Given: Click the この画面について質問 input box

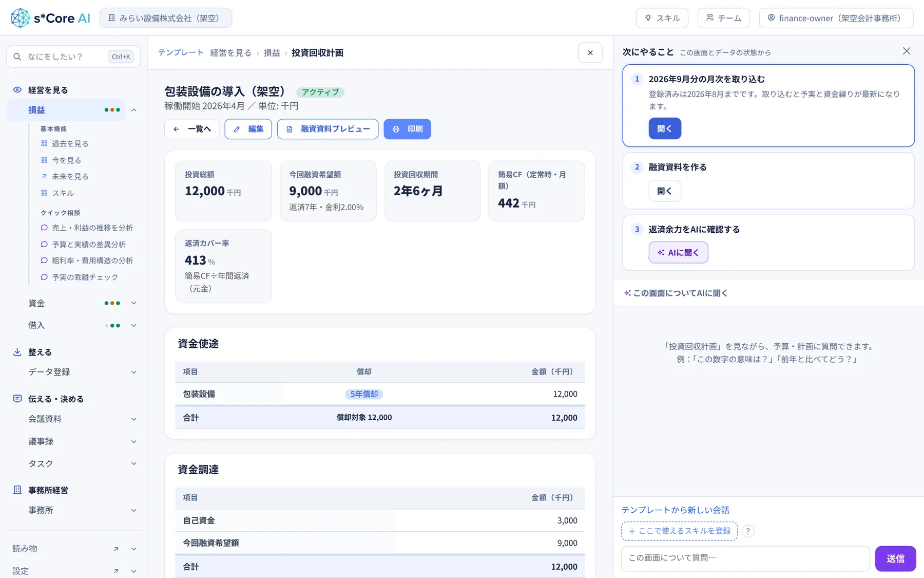Looking at the screenshot, I should (x=745, y=558).
